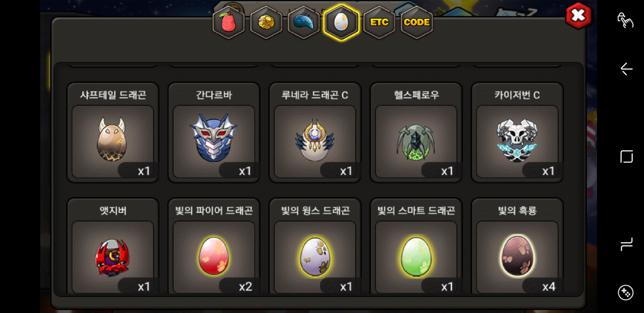Image resolution: width=644 pixels, height=313 pixels.
Task: Select the 샤프테일 드래곤 egg
Action: (113, 133)
